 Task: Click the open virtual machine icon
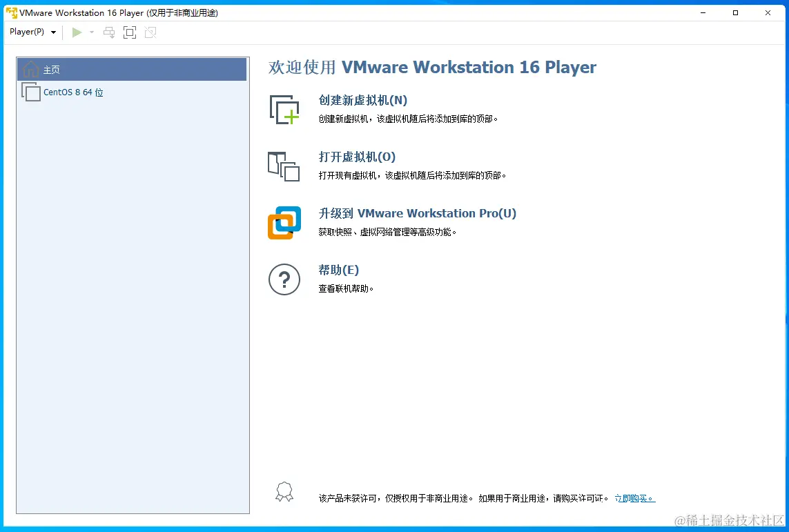[x=284, y=166]
